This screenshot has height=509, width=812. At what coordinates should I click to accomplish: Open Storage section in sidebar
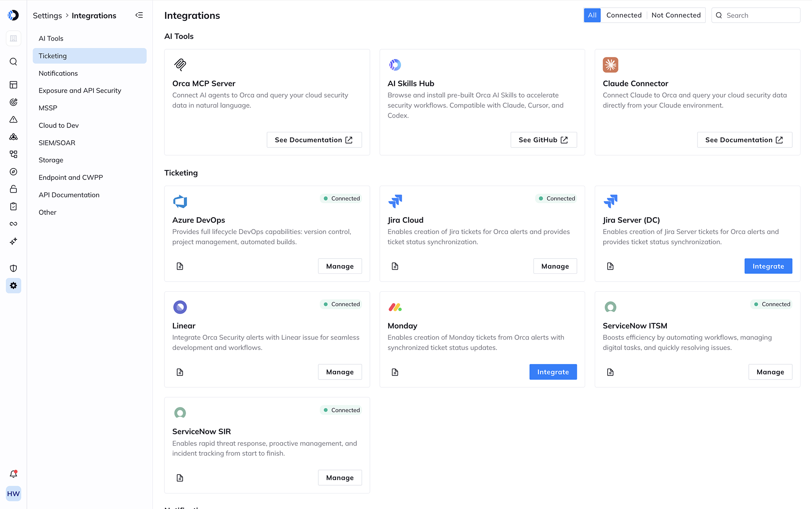89,160
